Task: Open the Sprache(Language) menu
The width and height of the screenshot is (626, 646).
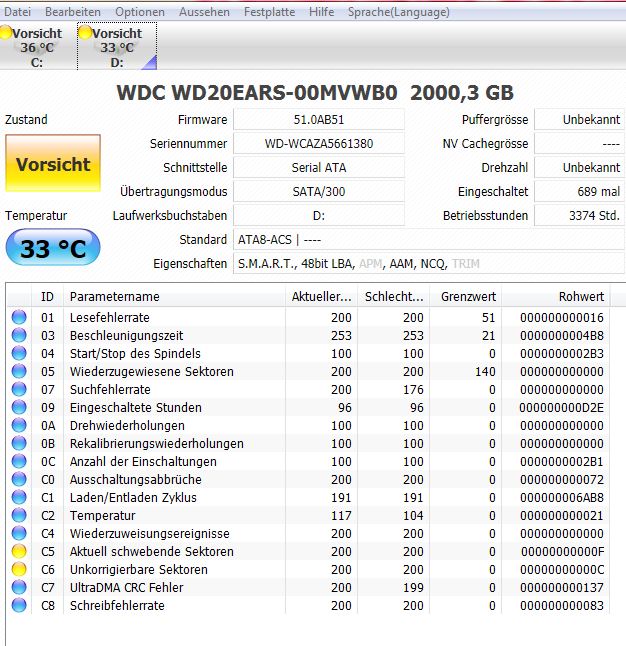Action: tap(399, 12)
